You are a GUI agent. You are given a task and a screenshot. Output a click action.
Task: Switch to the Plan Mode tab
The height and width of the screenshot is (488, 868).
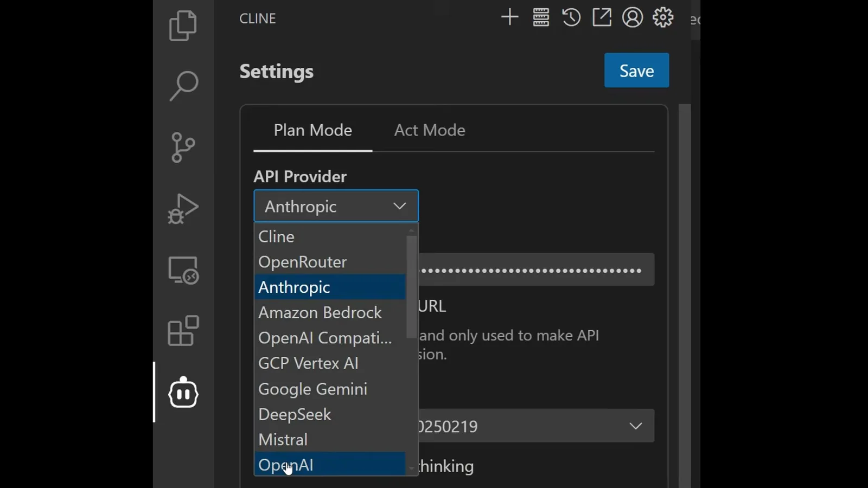(x=312, y=130)
